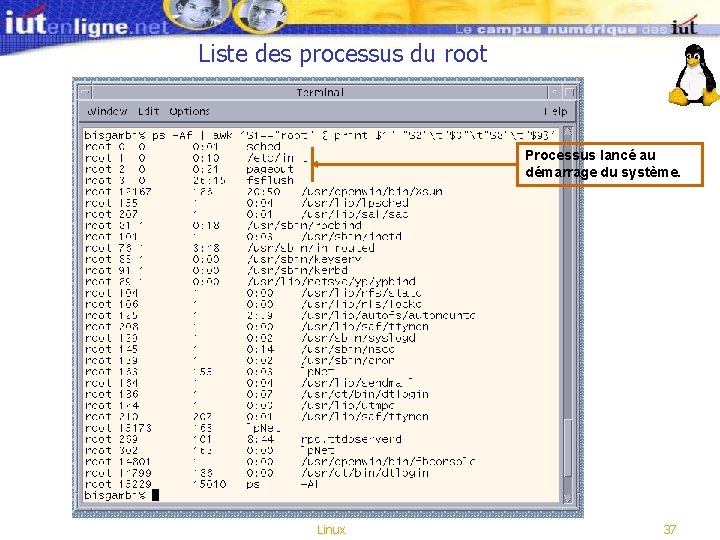This screenshot has height=540, width=720.
Task: Select the /usr/openwin/bin/Xsun row
Action: (x=264, y=191)
